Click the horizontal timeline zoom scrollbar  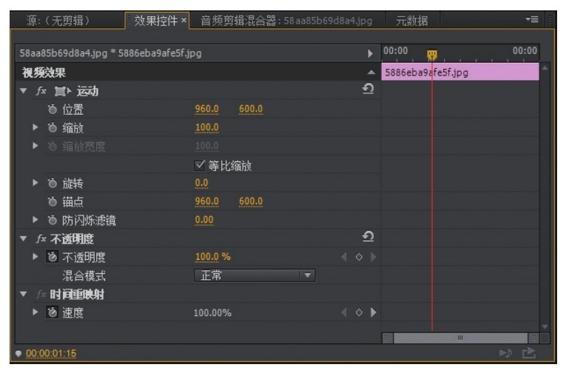[x=460, y=338]
